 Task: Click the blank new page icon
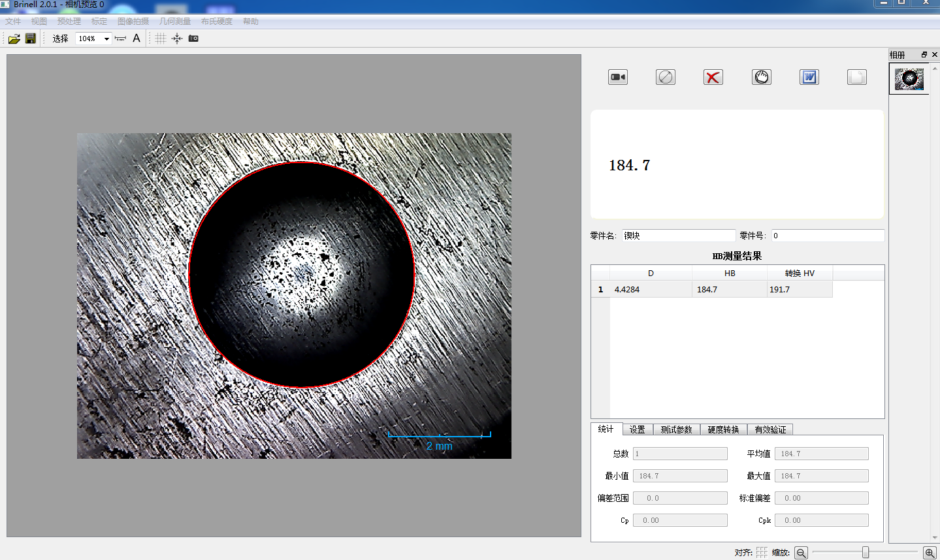[856, 77]
